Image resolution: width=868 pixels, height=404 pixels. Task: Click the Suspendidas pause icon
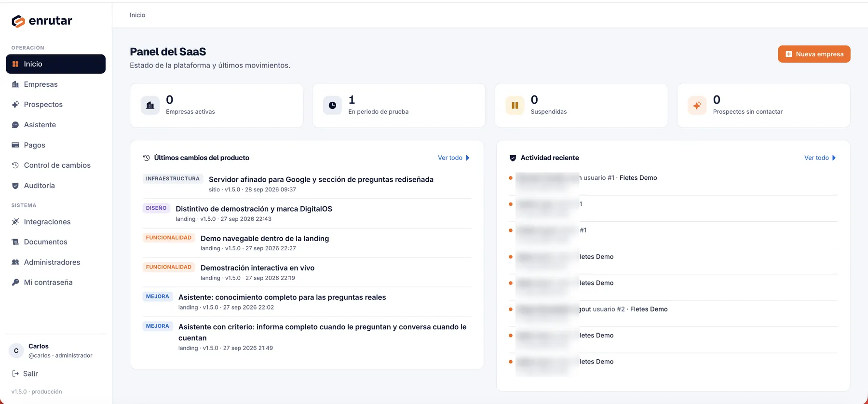pyautogui.click(x=515, y=105)
